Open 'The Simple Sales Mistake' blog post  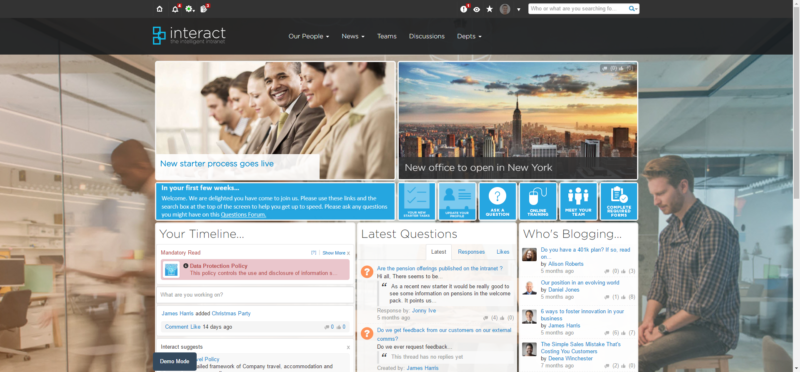(581, 348)
